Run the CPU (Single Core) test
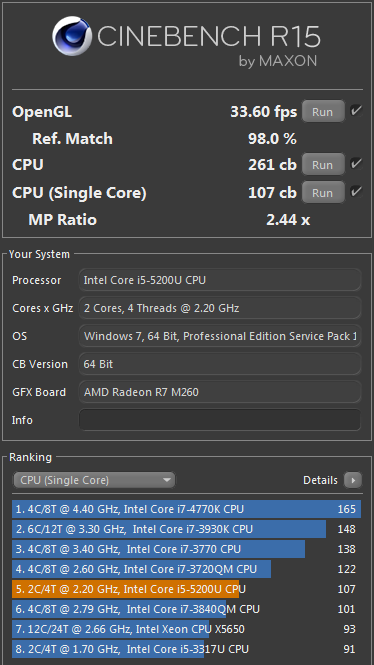 [323, 193]
